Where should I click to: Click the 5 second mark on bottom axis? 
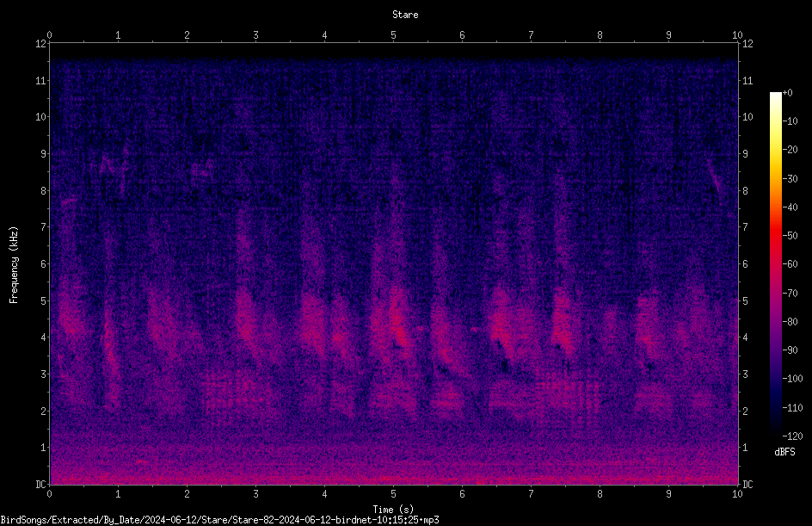(394, 494)
